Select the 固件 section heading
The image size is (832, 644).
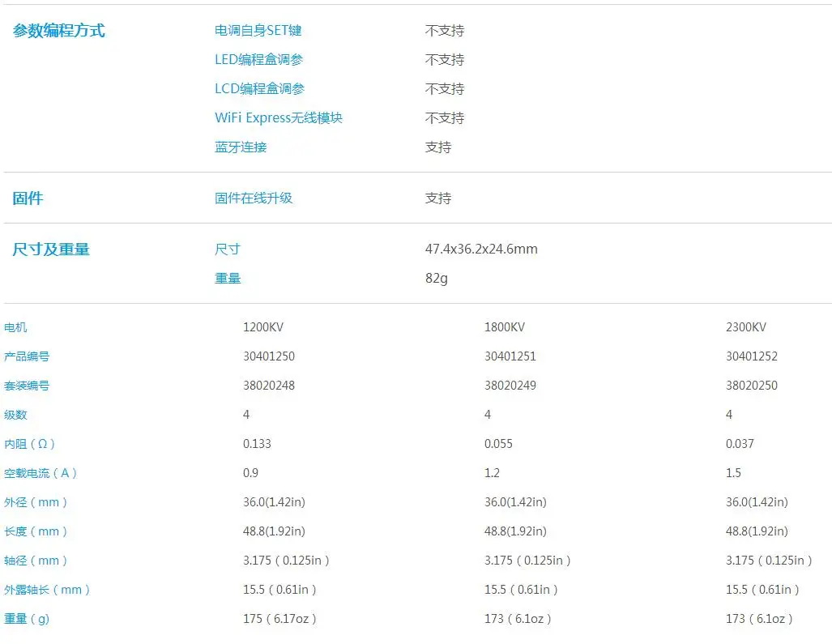(28, 198)
